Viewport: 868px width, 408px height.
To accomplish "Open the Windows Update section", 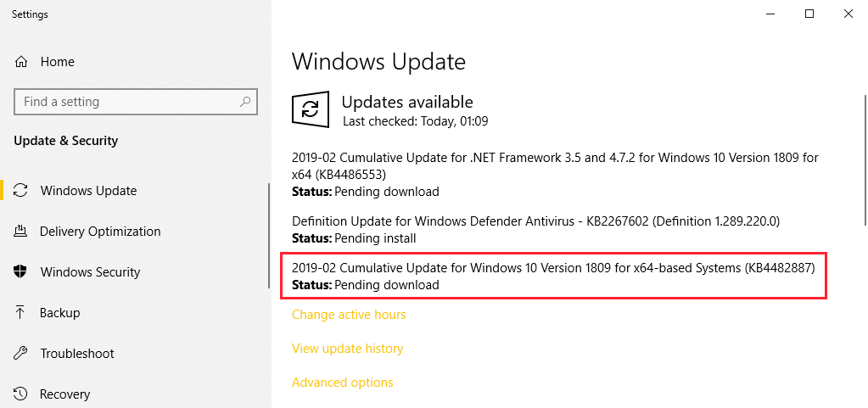I will (88, 191).
